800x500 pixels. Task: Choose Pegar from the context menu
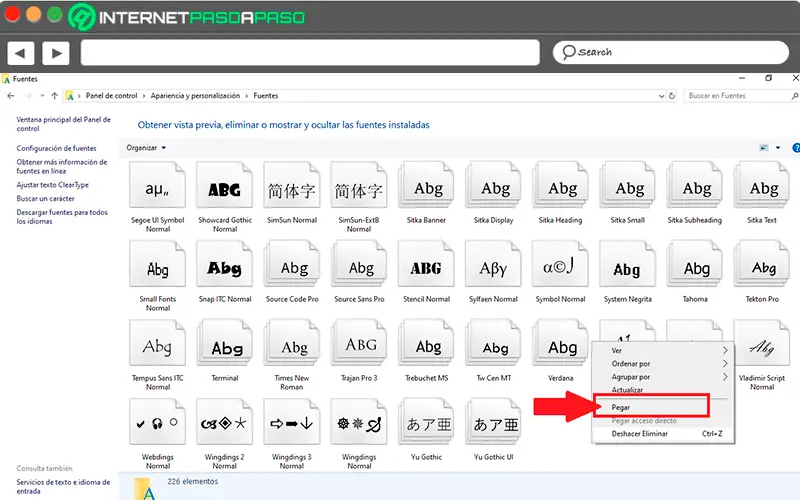[621, 407]
